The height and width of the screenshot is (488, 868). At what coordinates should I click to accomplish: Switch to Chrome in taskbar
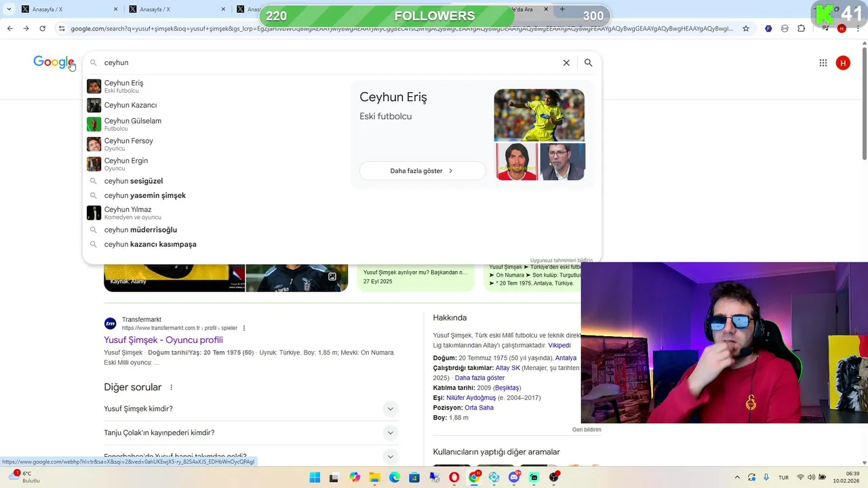[475, 478]
